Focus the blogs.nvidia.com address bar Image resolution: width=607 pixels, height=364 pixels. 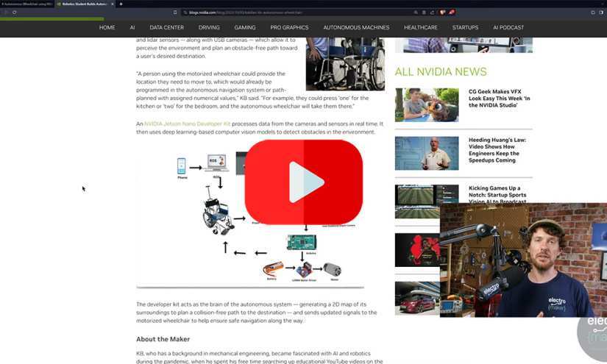pyautogui.click(x=298, y=13)
